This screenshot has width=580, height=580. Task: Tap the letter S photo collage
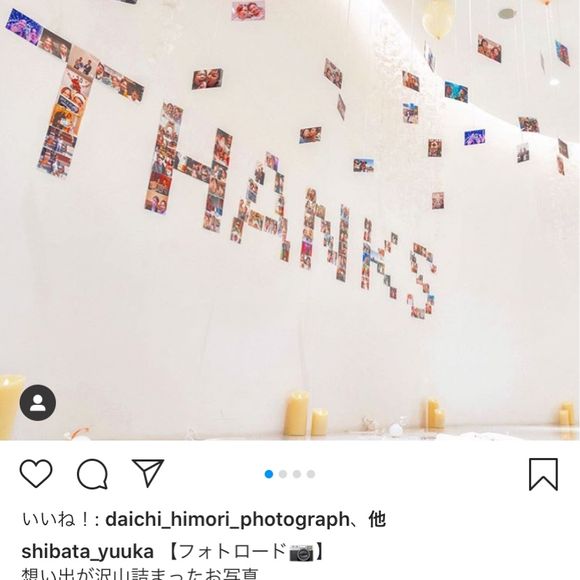(422, 281)
